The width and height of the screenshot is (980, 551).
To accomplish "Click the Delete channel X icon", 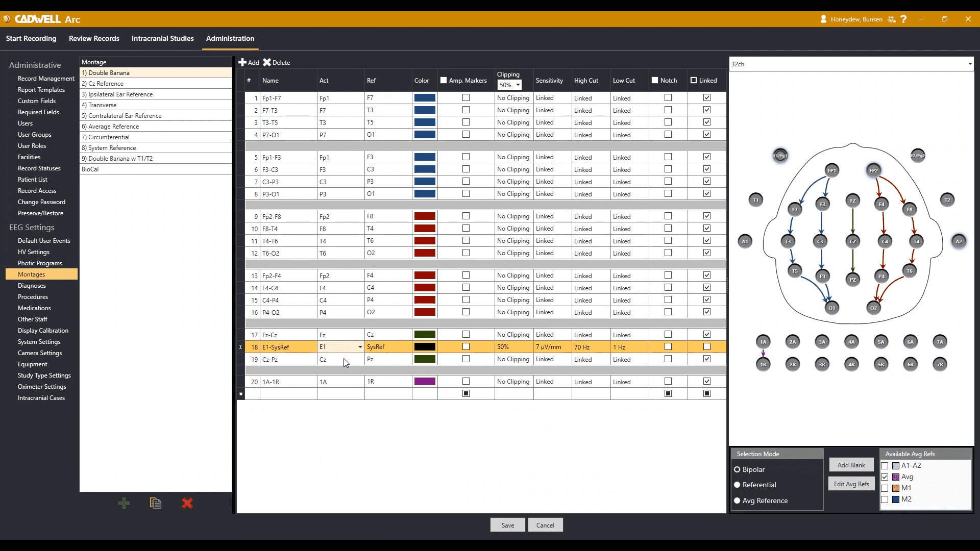I will [267, 62].
